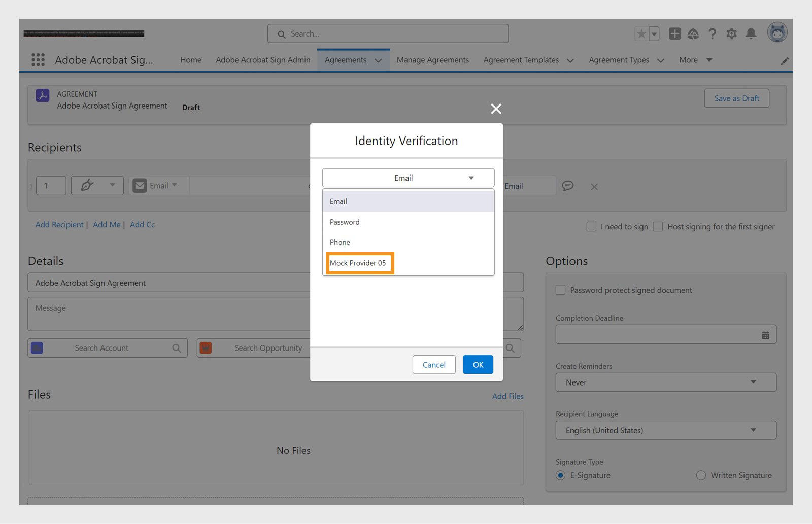Focus the global Search field

[388, 33]
